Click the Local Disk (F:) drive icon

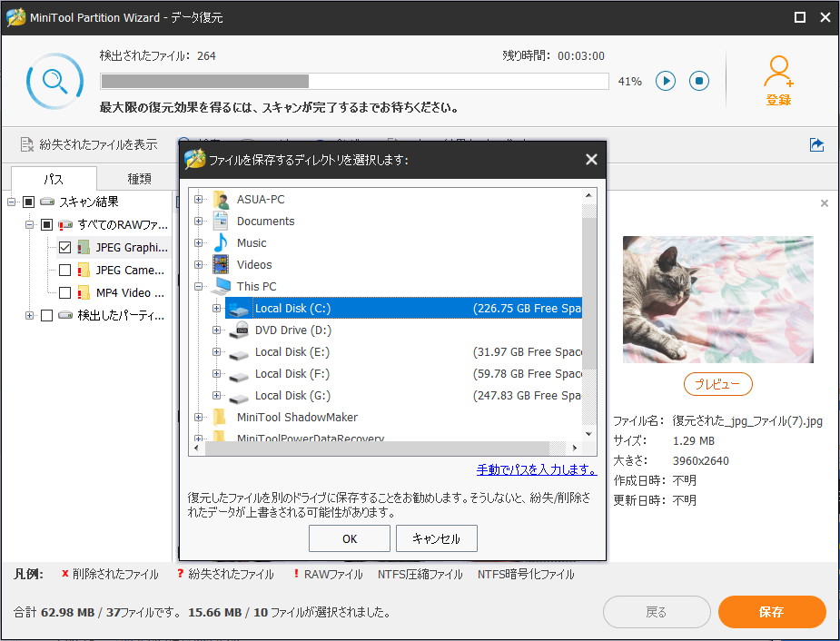click(x=239, y=375)
